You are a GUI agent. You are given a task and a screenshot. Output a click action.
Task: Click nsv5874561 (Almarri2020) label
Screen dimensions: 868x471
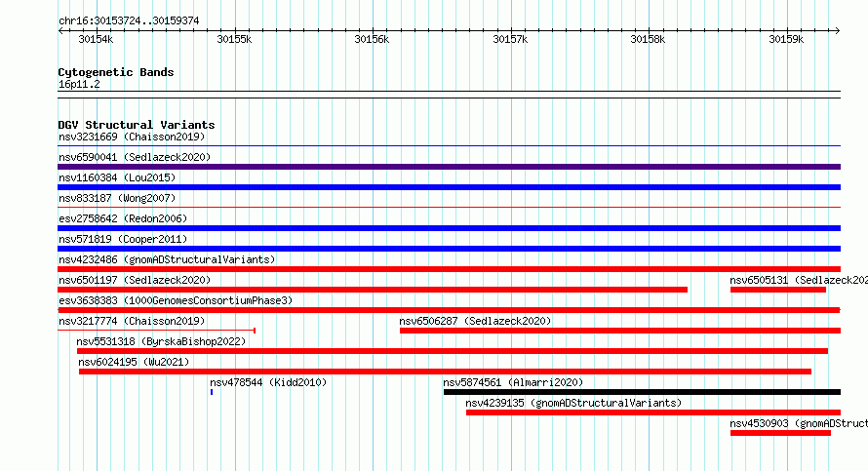pos(513,382)
